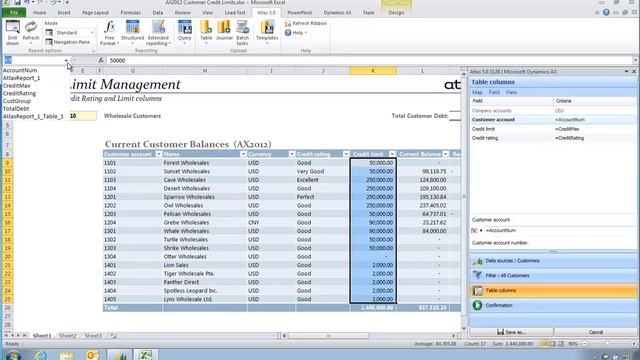
Task: Select column K header
Action: point(373,71)
